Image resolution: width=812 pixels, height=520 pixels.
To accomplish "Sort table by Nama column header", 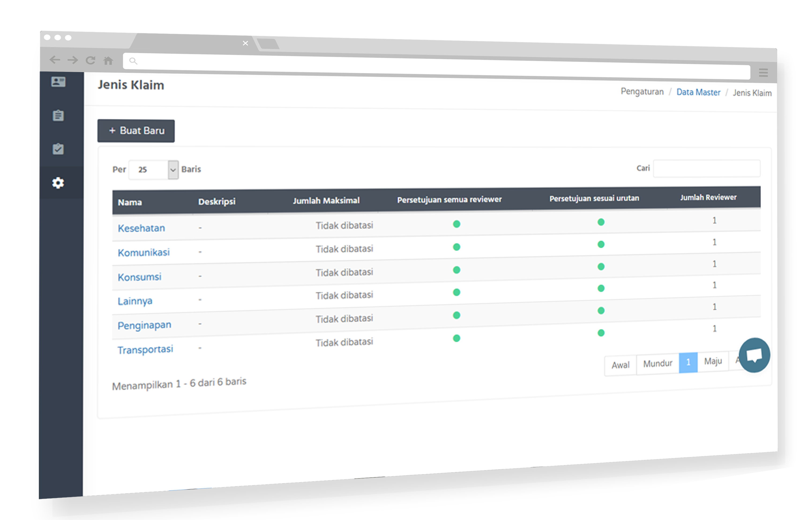I will (x=130, y=202).
